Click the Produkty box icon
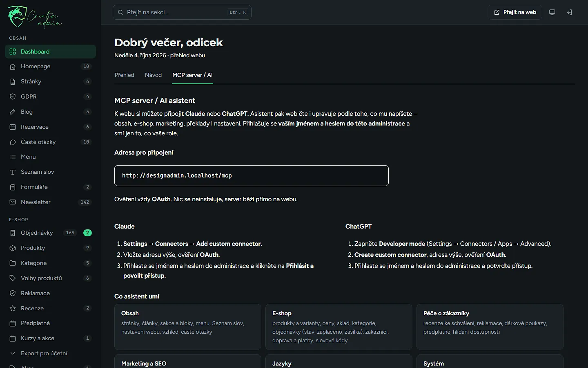Image resolution: width=588 pixels, height=368 pixels. point(13,248)
